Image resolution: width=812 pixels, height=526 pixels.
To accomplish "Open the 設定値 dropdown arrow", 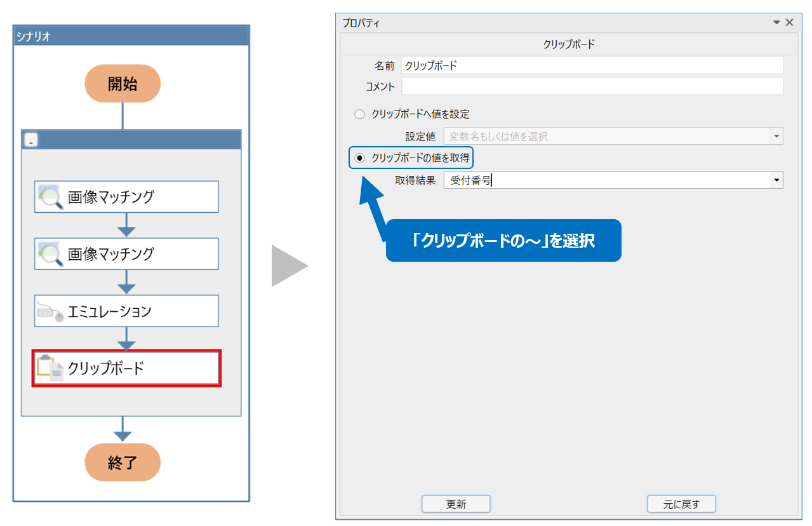I will pos(776,137).
